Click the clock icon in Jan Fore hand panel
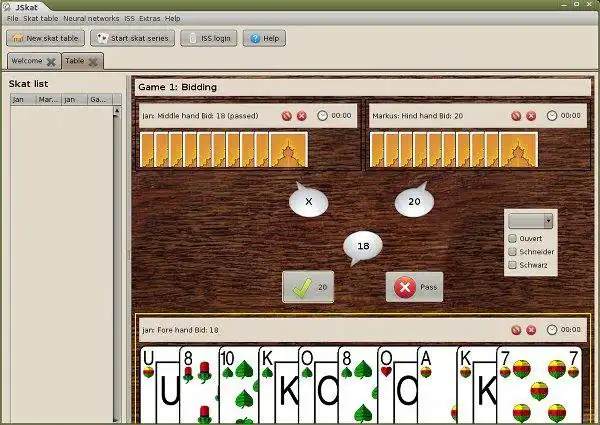This screenshot has width=600, height=425. click(551, 330)
